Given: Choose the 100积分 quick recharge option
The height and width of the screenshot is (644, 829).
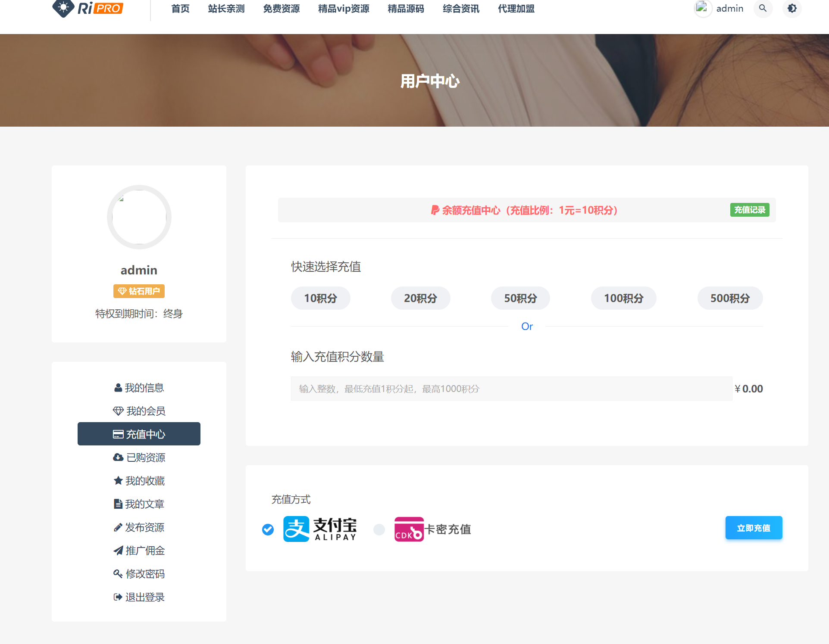Looking at the screenshot, I should (x=623, y=298).
